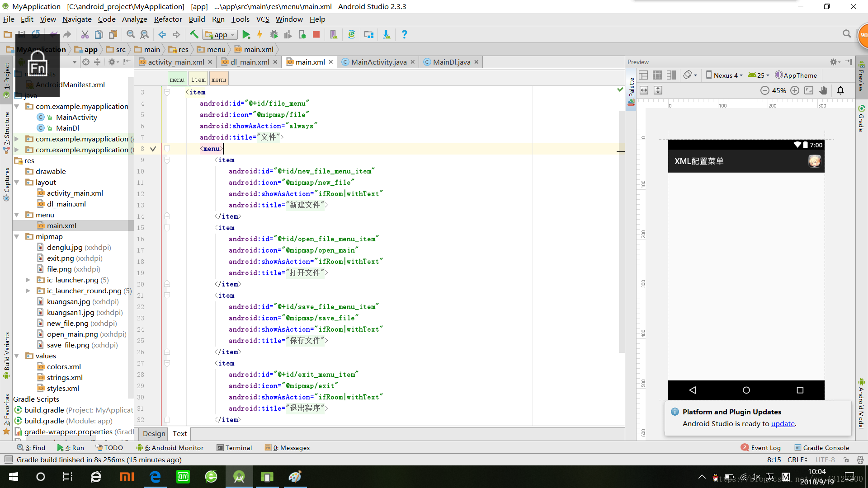Viewport: 868px width, 488px height.
Task: Click Apply Changes lightning bolt icon
Action: click(x=260, y=34)
